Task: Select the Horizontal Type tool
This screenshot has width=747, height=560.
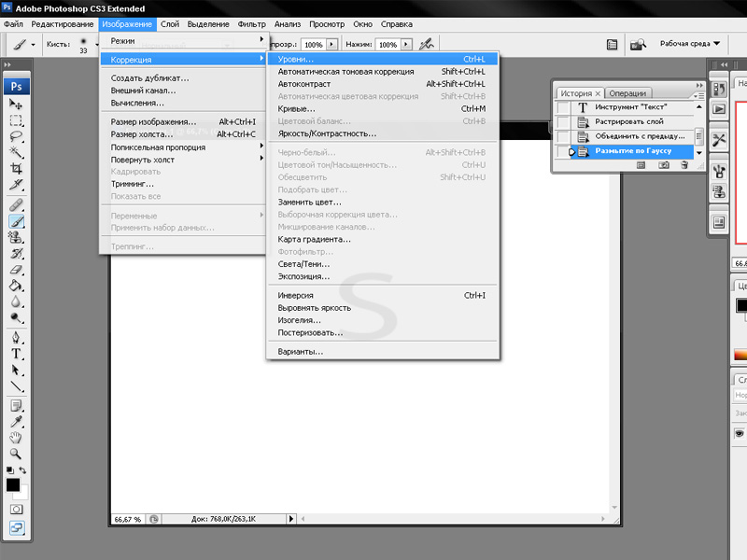Action: click(16, 354)
